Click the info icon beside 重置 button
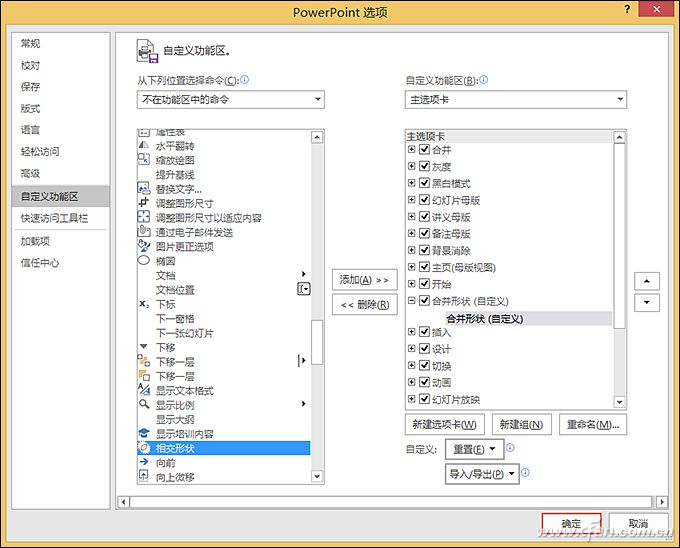This screenshot has height=548, width=680. 510,447
